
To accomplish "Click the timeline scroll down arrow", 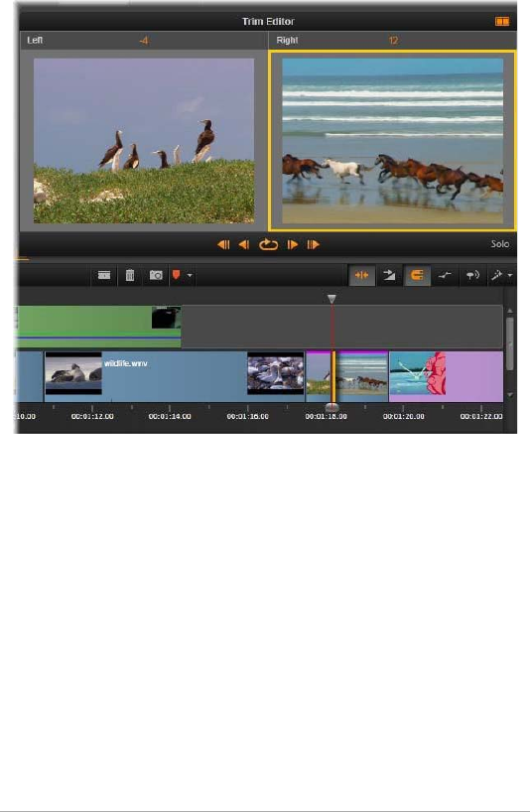I will (510, 395).
